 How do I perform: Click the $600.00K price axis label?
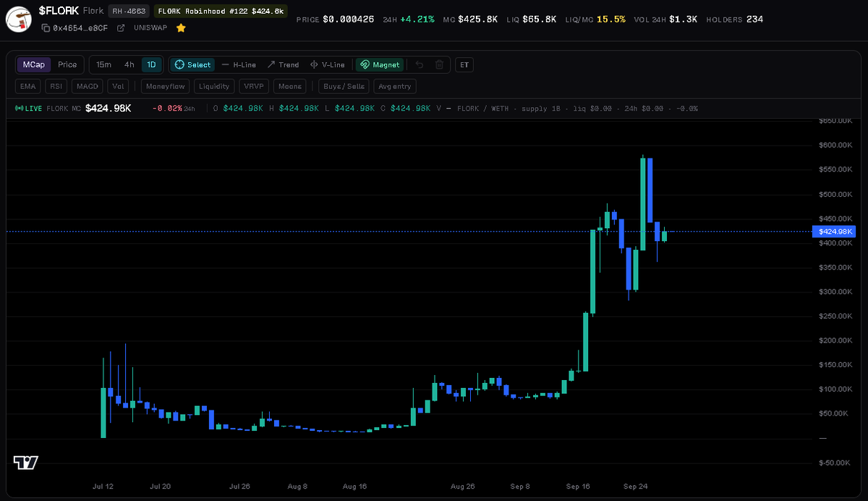click(x=835, y=145)
